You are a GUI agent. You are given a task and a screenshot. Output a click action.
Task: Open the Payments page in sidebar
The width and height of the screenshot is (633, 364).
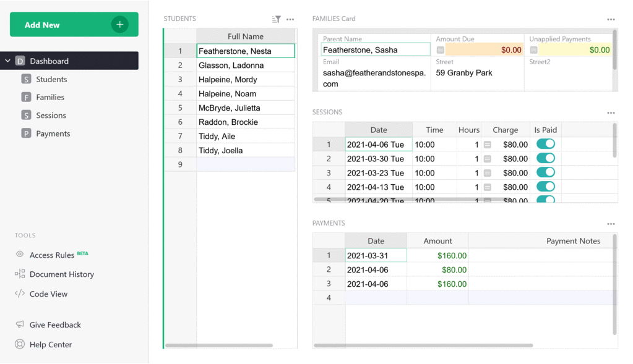click(53, 133)
